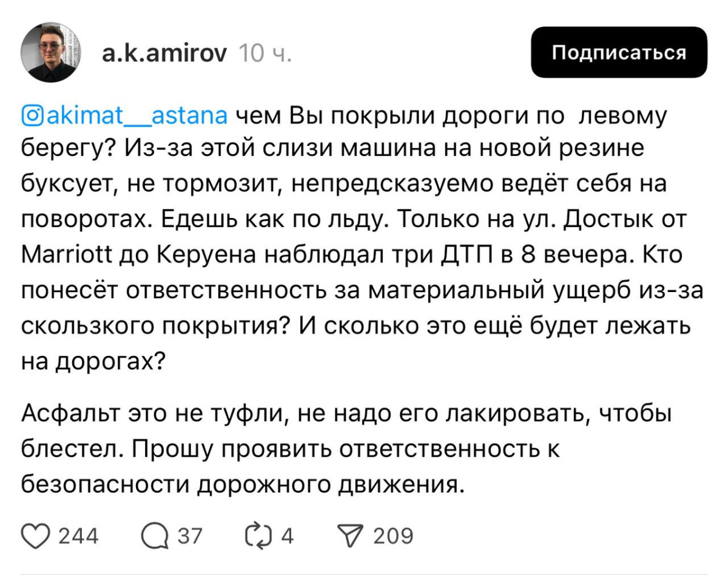Click the 209 shares count

pos(393,536)
